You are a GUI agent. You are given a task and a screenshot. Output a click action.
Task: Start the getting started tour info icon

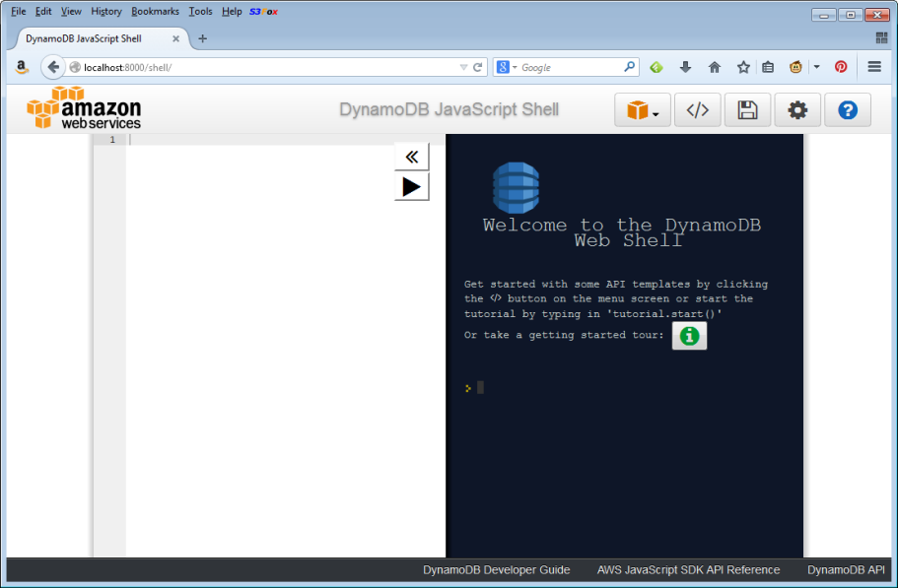[x=689, y=336]
